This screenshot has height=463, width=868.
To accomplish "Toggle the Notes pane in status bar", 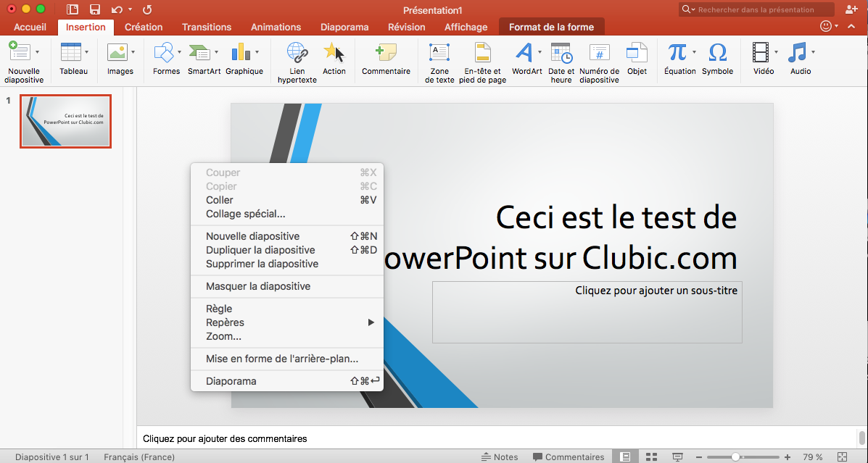I will 500,457.
